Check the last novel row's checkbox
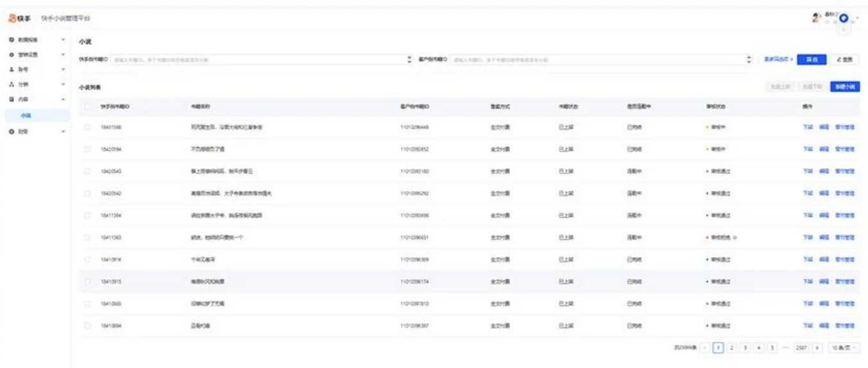The image size is (868, 368). [x=87, y=326]
